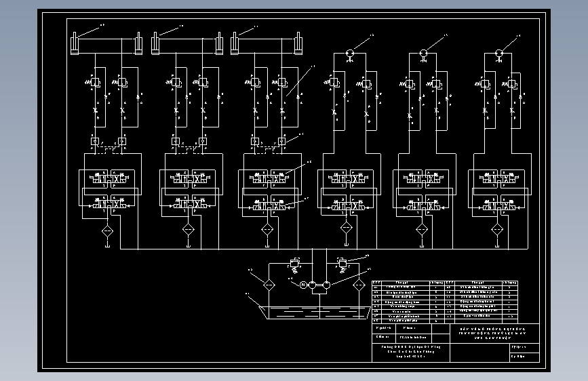Screen dimensions: 588x381
Task: Click the upper directional valve in the first block
Action: 109,178
